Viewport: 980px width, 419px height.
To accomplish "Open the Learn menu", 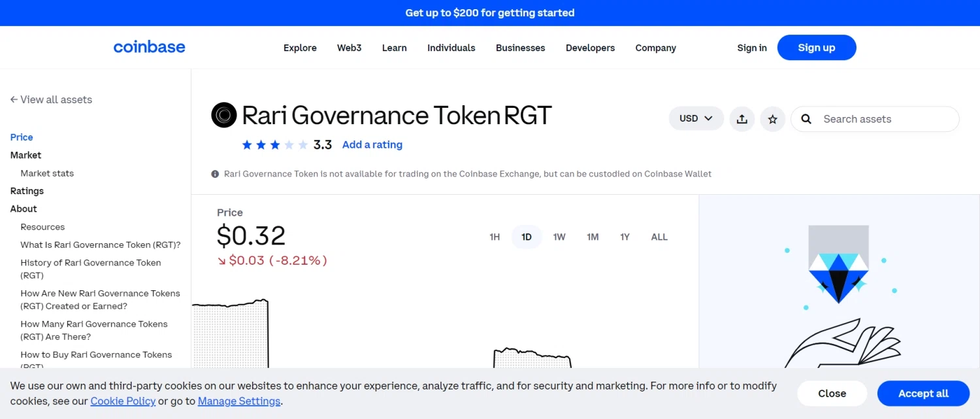I will coord(394,48).
